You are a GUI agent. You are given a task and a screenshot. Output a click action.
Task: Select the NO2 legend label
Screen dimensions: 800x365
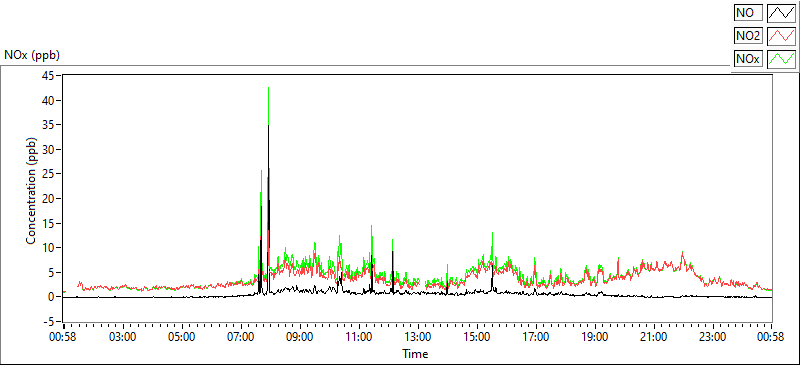748,36
